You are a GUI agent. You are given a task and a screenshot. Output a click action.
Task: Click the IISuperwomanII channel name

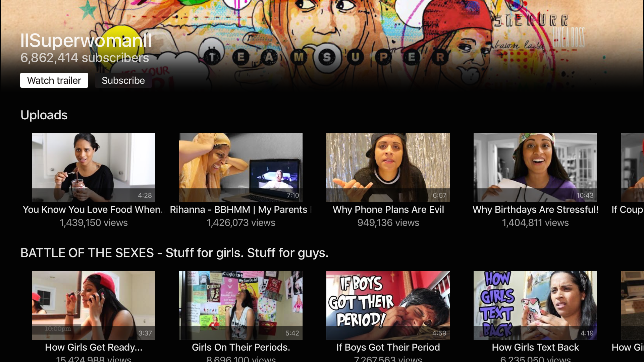[86, 41]
